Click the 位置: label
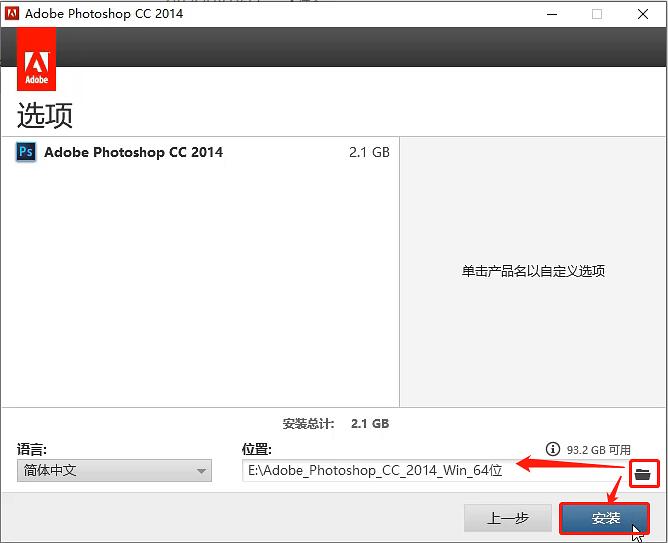 click(x=256, y=449)
